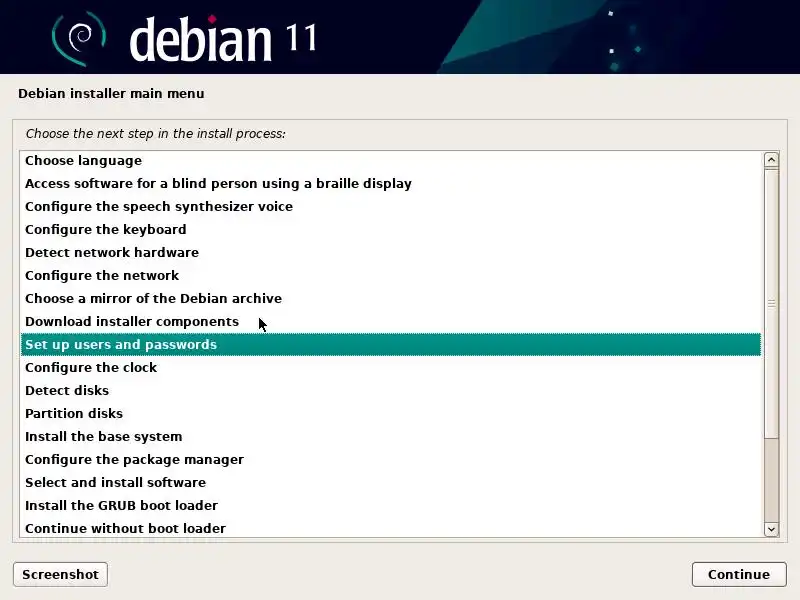Click the scrollbar track below the thumb
Viewport: 800px width, 600px height.
[x=771, y=480]
